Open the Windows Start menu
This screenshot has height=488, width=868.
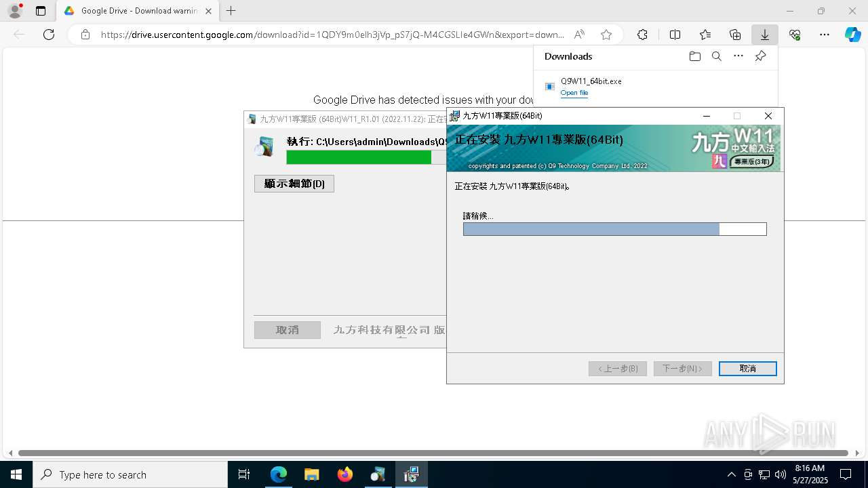tap(16, 474)
